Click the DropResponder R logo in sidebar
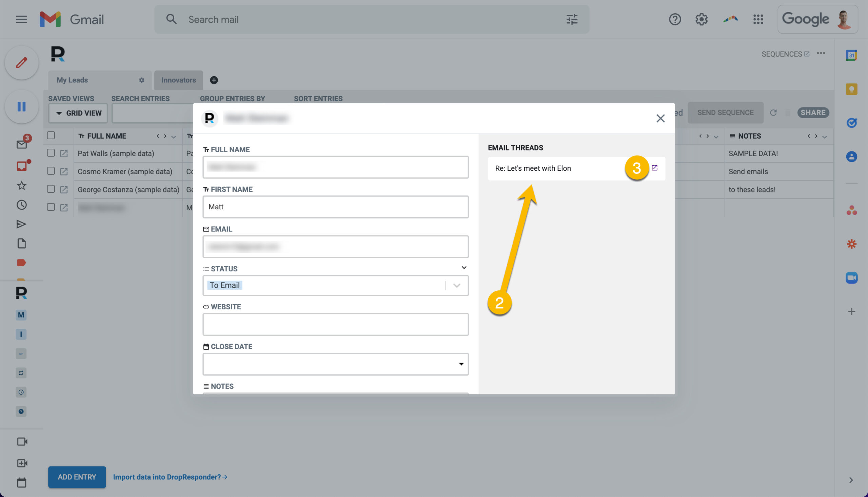The image size is (868, 497). [x=21, y=293]
